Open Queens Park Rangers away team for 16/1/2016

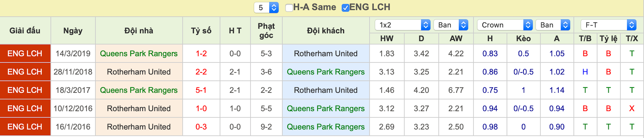(x=326, y=127)
